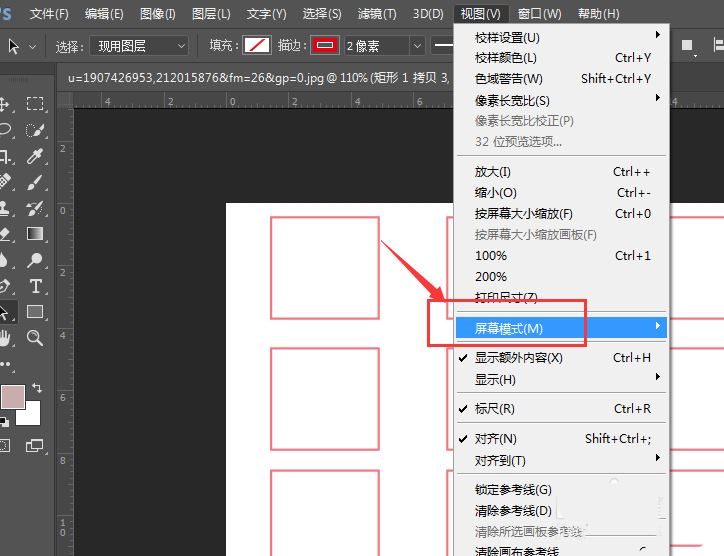Expand the 屏幕模式(M) submenu
This screenshot has width=724, height=556.
click(561, 328)
